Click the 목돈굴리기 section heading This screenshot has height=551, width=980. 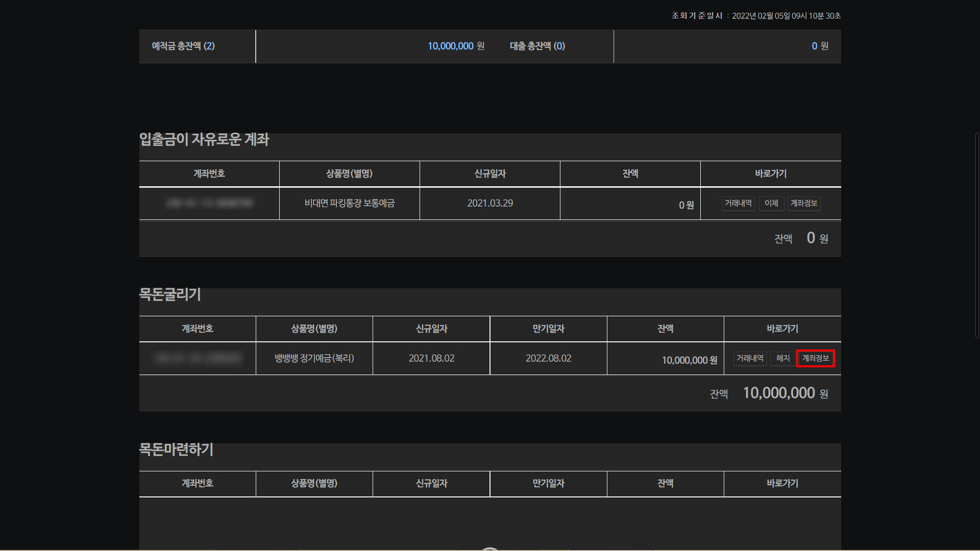click(x=170, y=295)
